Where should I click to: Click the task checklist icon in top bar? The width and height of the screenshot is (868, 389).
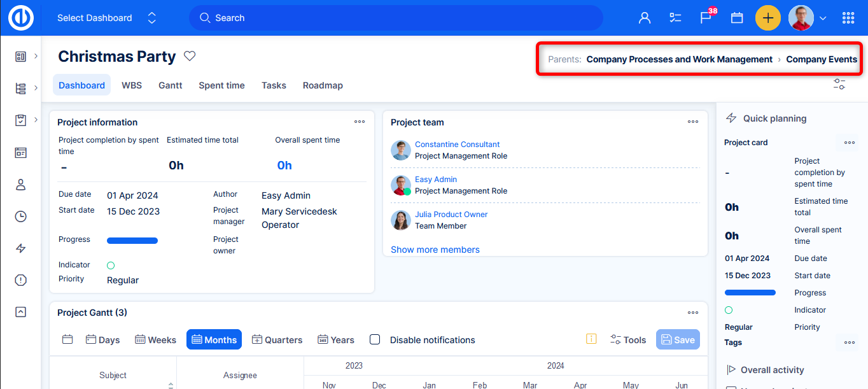(676, 18)
